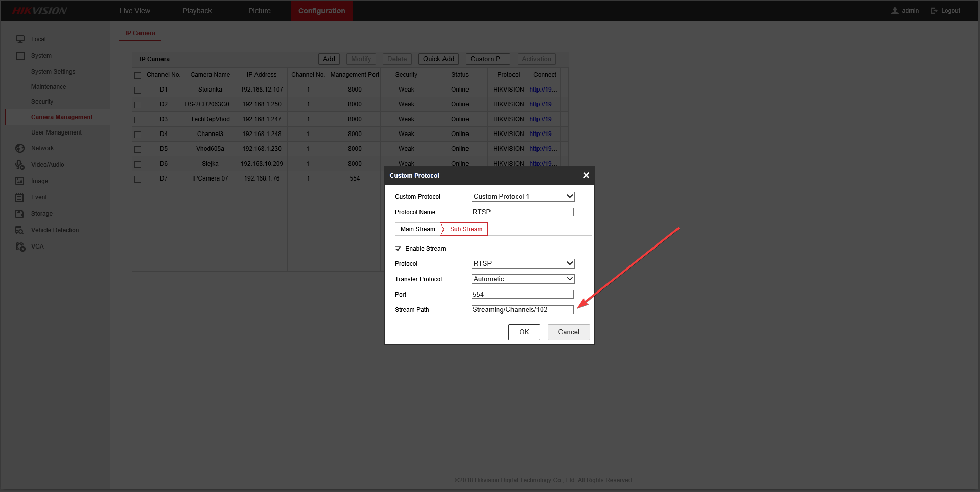This screenshot has width=980, height=492.
Task: Click the admin username label
Action: 911,11
